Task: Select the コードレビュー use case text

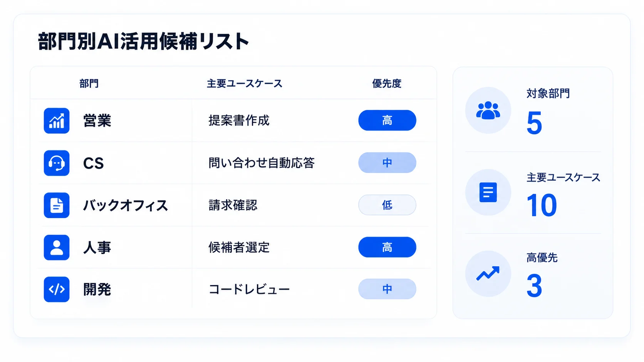Action: point(249,289)
